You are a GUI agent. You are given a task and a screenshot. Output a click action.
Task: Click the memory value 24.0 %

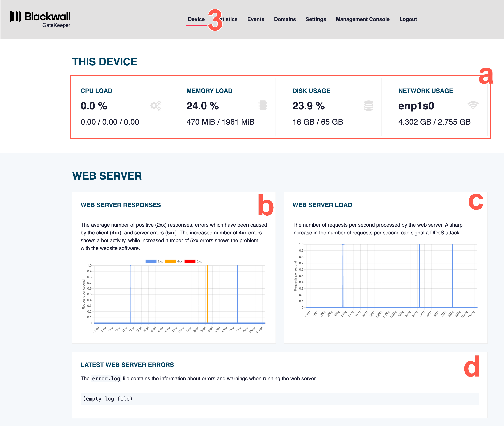tap(203, 106)
